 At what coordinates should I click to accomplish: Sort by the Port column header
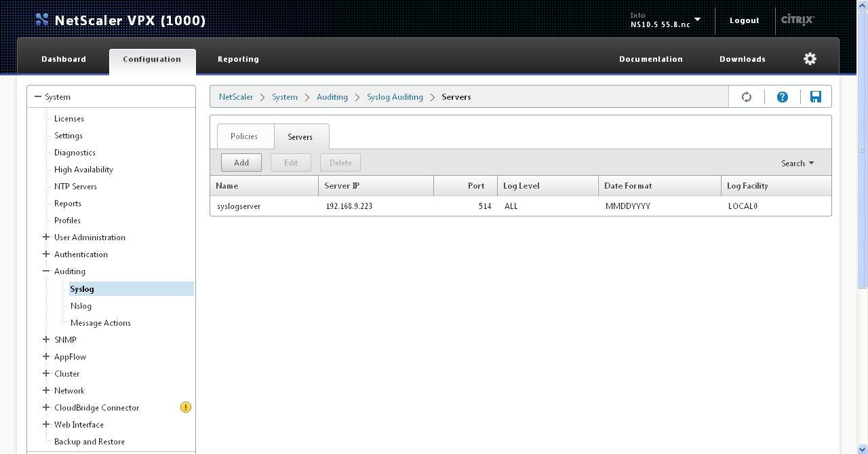[465, 185]
